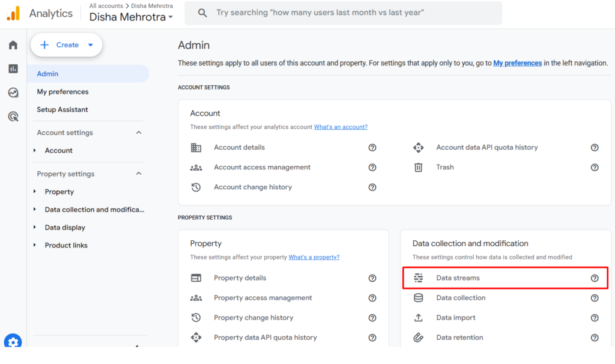Image resolution: width=615 pixels, height=364 pixels.
Task: Click help icon next to Data streams
Action: point(595,278)
